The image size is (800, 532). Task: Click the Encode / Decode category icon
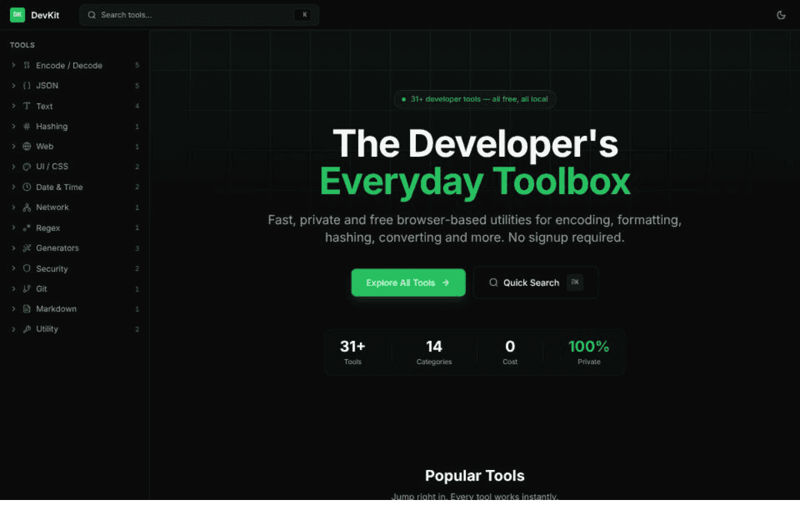tap(27, 65)
